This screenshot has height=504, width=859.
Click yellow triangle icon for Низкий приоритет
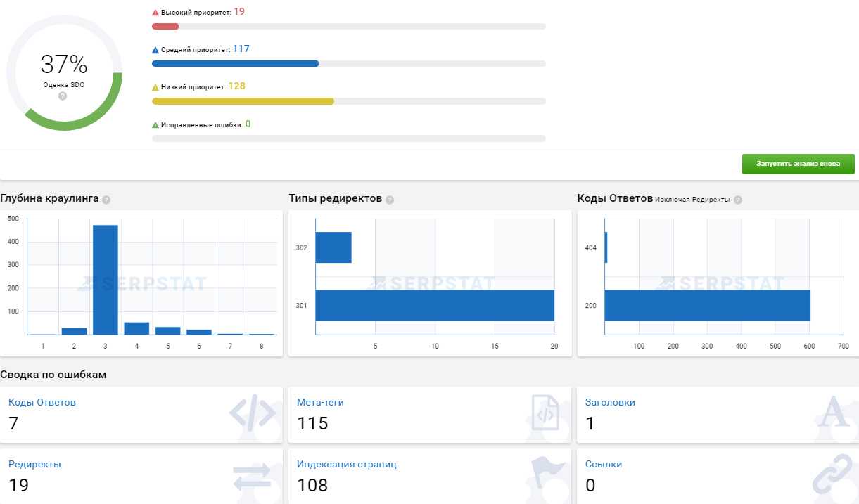[x=155, y=87]
